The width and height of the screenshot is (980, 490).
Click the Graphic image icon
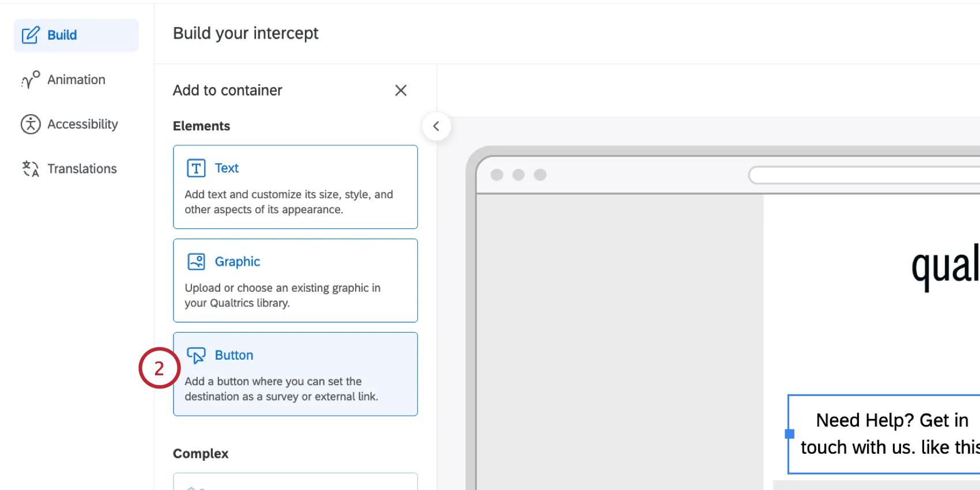pyautogui.click(x=196, y=261)
